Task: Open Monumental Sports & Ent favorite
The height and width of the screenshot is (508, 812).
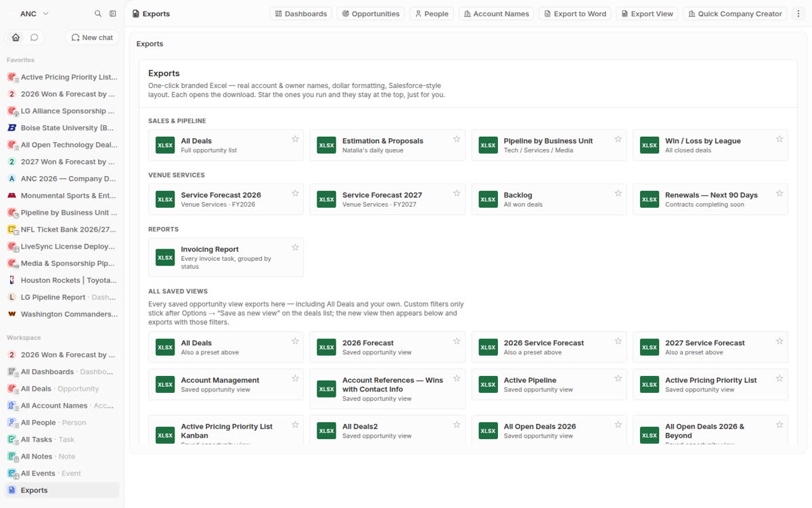Action: coord(62,196)
